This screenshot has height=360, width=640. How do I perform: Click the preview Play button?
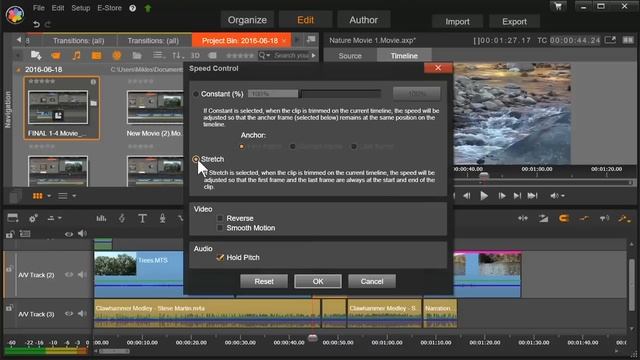click(x=484, y=196)
